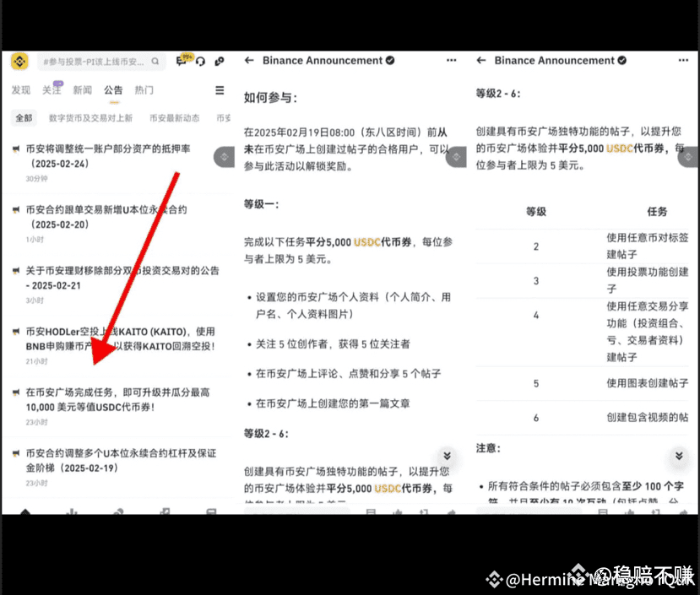
Task: Click megaphone icon beside 币安将调整统一账户 announcement
Action: 16,149
